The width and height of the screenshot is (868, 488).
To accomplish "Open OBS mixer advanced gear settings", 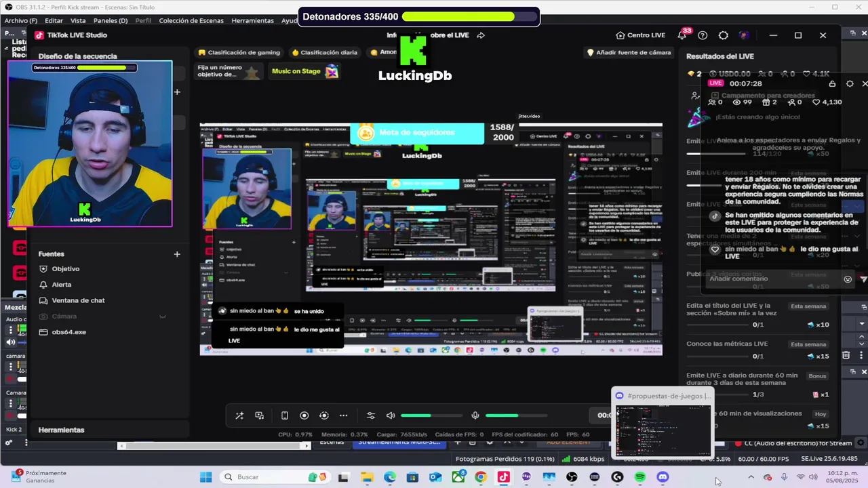I will click(8, 443).
